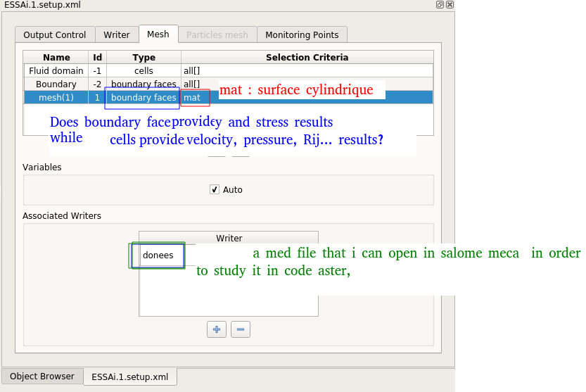Select the ESSAi.1.setup.xml bottom tab
This screenshot has width=586, height=392.
pyautogui.click(x=130, y=377)
